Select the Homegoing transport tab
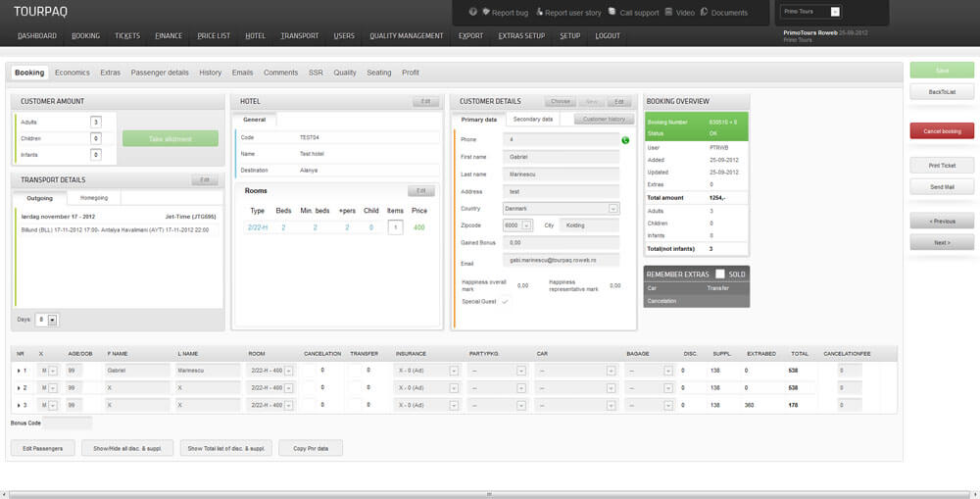980x499 pixels. (x=94, y=198)
